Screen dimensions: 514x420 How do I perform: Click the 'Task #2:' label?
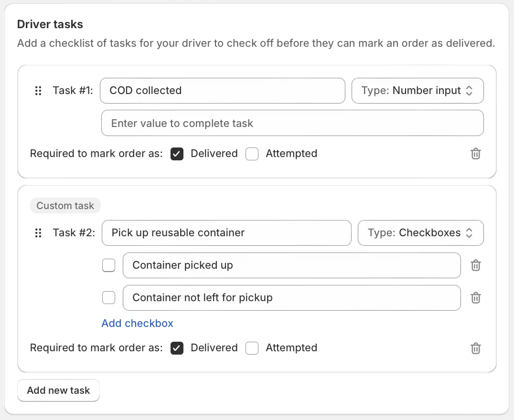pyautogui.click(x=74, y=233)
